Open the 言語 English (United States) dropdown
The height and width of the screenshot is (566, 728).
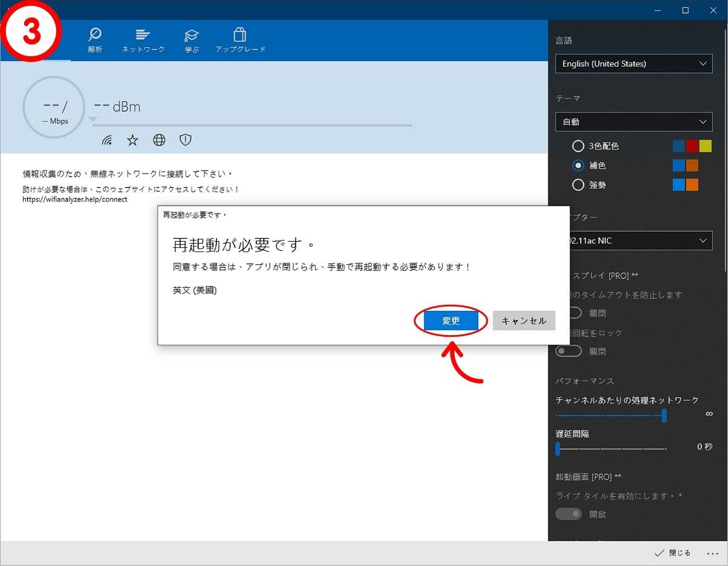[x=634, y=63]
